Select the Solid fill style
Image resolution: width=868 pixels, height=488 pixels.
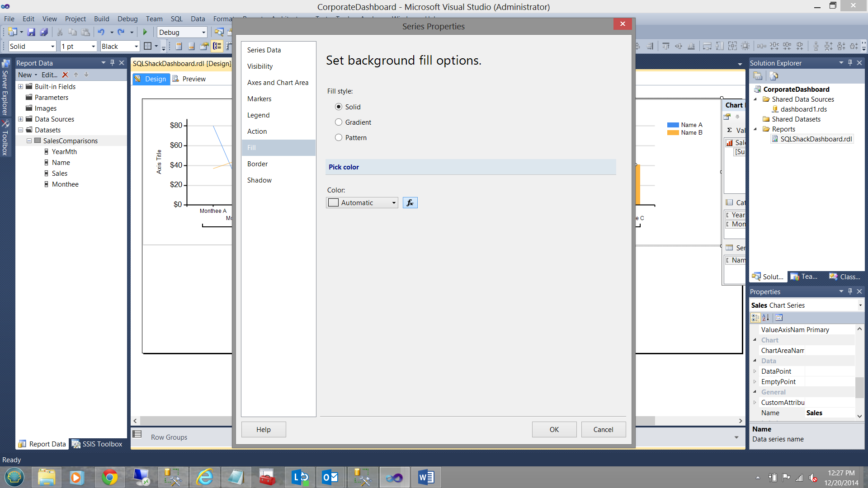(x=339, y=107)
